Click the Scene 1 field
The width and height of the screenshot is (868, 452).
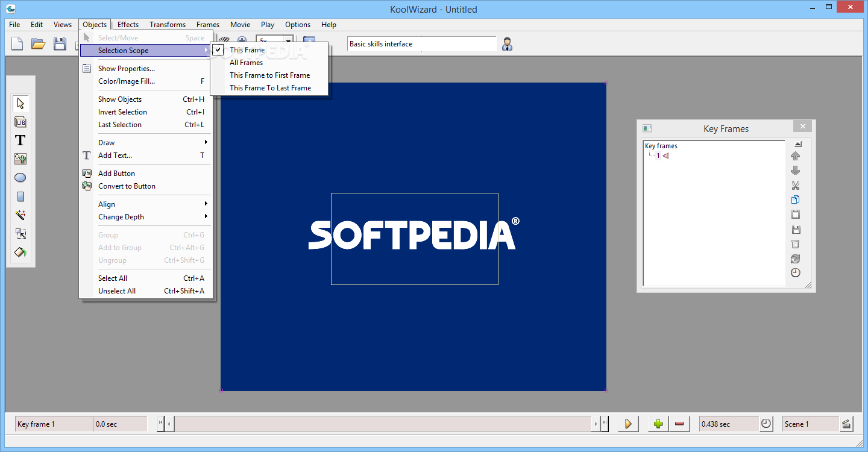[x=810, y=424]
